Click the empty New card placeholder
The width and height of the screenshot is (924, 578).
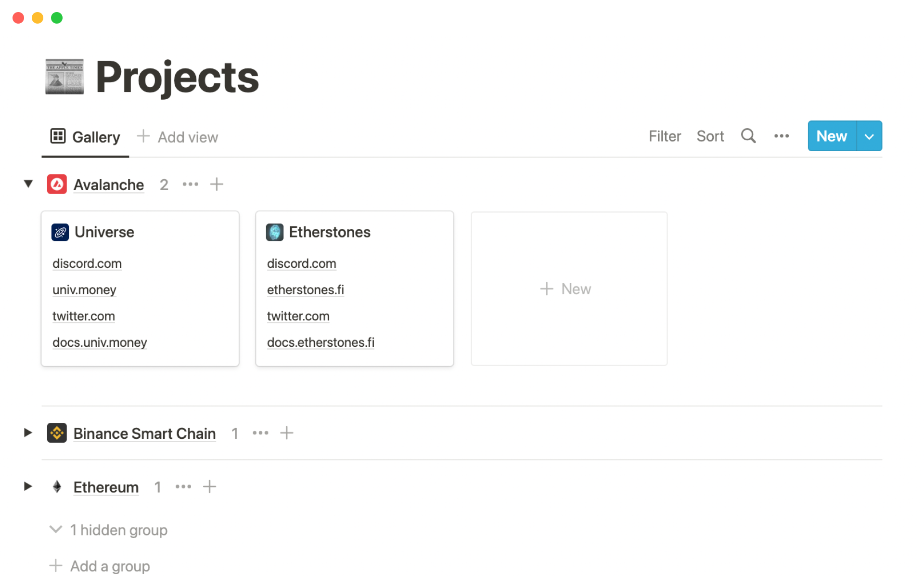pos(569,289)
